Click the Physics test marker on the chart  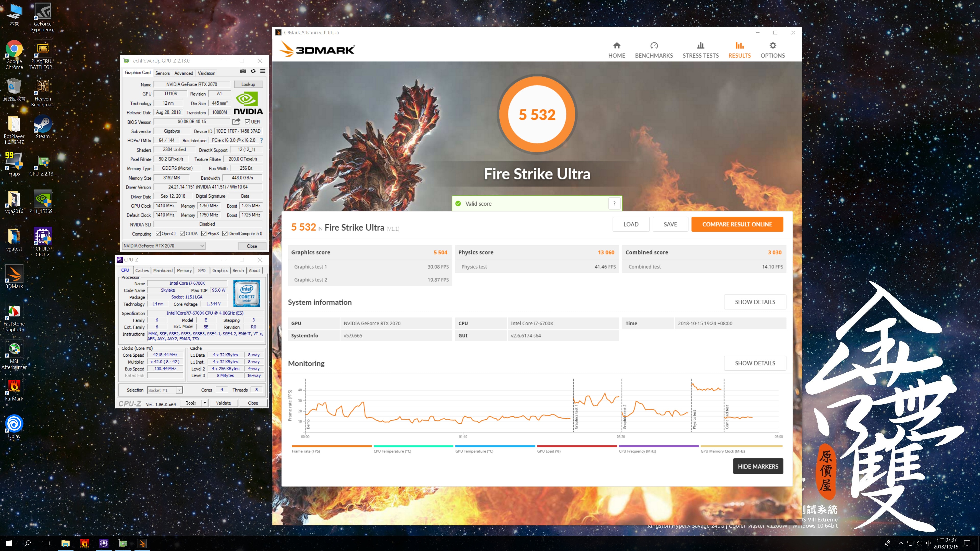694,419
